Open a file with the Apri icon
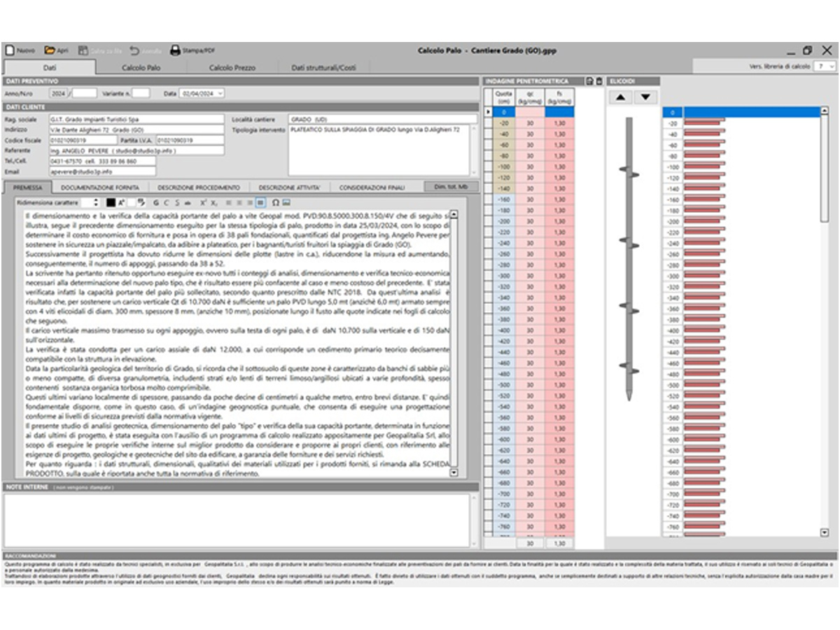The height and width of the screenshot is (630, 840). tap(50, 50)
